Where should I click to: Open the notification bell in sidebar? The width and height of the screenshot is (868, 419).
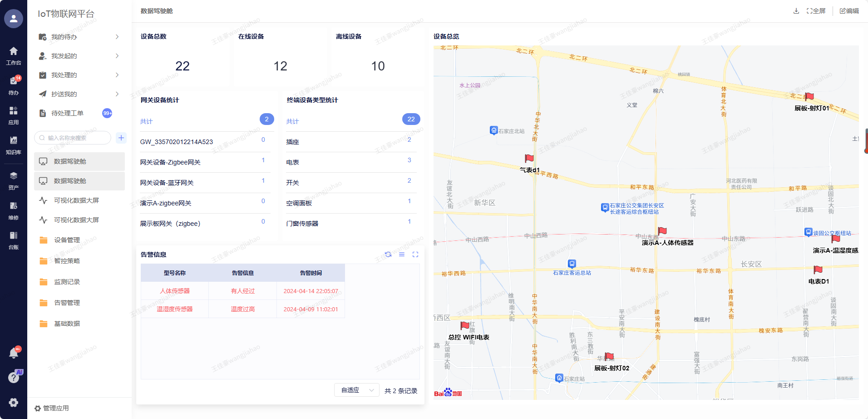[x=14, y=353]
